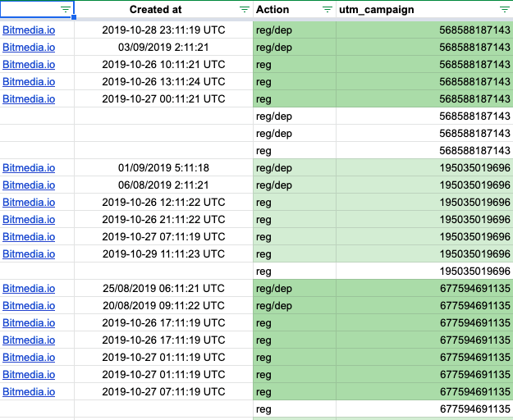The height and width of the screenshot is (420, 513).
Task: Open Bitmedia.io link dated 2019-10-29 11:11:23
Action: (29, 254)
